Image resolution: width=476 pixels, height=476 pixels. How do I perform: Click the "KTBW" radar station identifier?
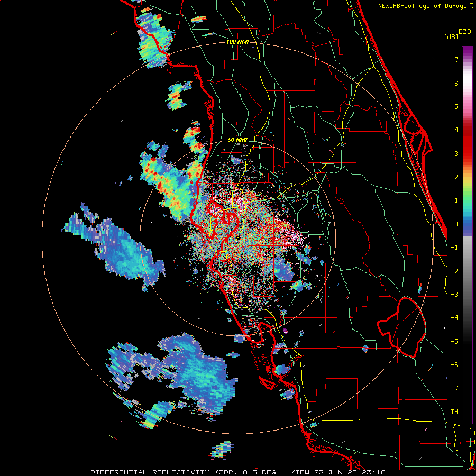tap(300, 472)
